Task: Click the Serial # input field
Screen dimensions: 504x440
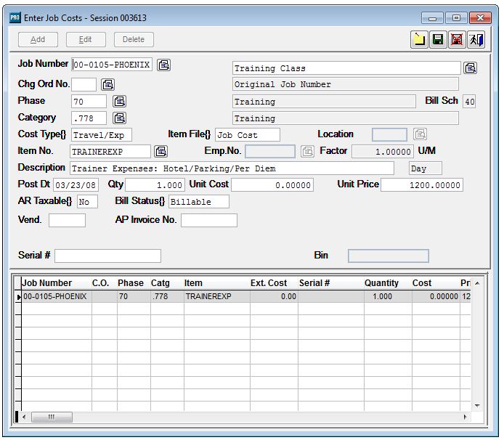Action: (107, 256)
